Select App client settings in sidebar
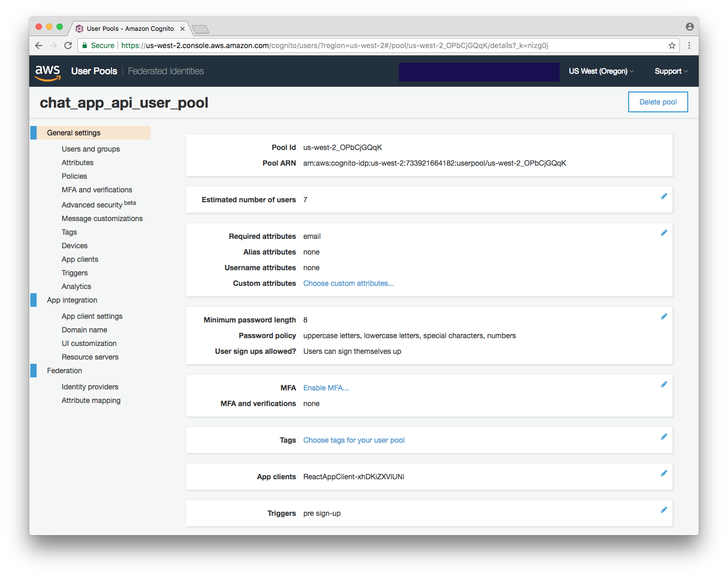This screenshot has width=728, height=577. pos(92,316)
